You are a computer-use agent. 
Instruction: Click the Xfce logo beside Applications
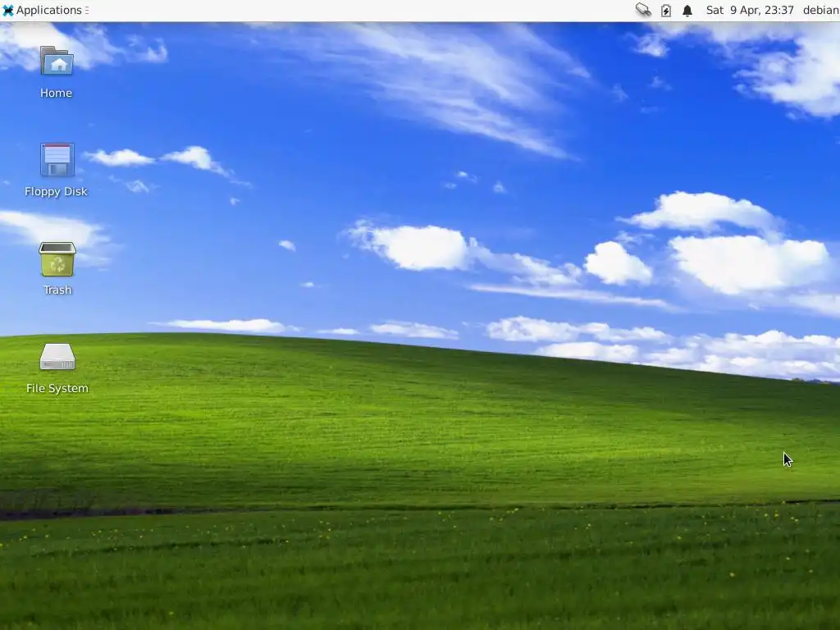pos(8,10)
